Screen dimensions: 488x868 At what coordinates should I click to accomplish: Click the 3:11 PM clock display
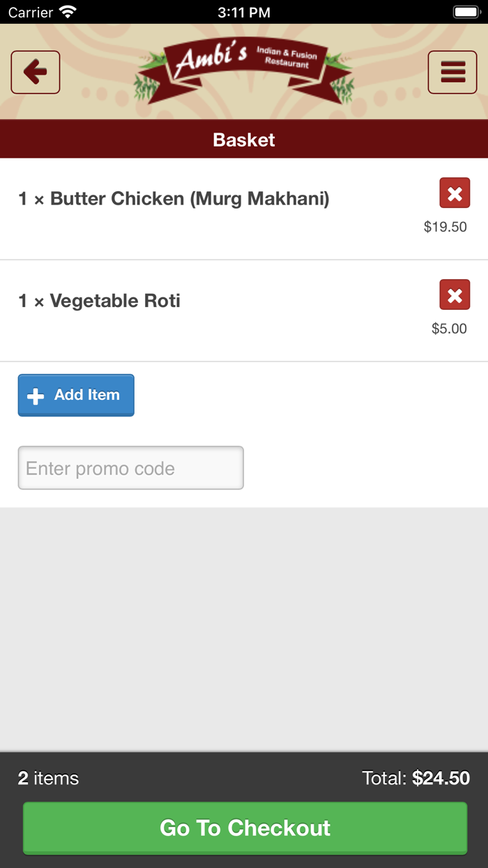pos(243,11)
